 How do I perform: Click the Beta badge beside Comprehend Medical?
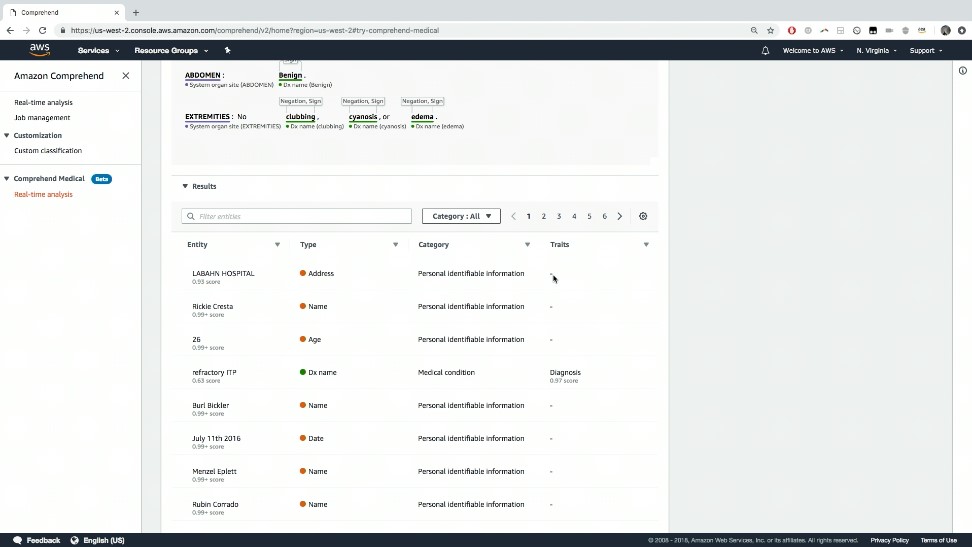(x=102, y=179)
